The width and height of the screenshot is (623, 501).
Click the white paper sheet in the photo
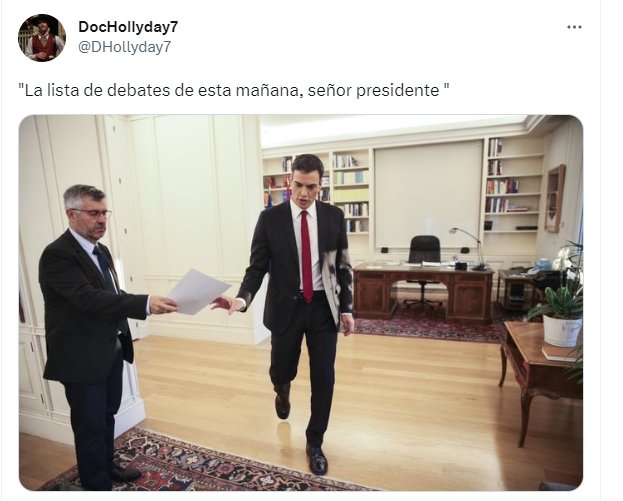[x=199, y=291]
